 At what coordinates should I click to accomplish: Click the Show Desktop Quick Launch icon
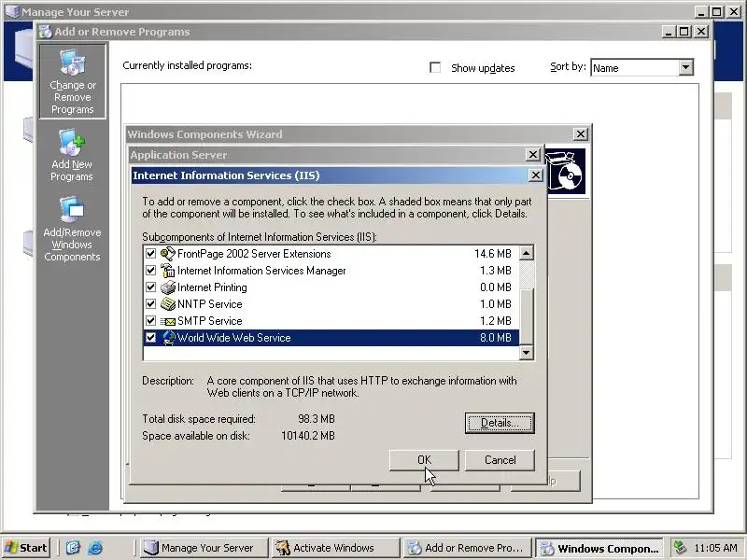click(73, 548)
